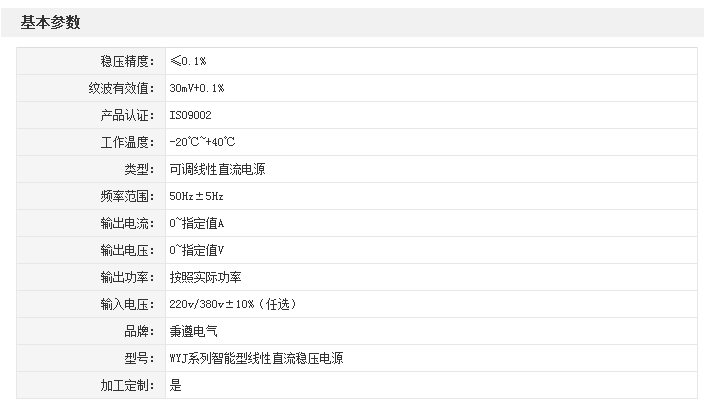704x404 pixels.
Task: Click the 30mV+0.1% ripple value
Action: [197, 89]
